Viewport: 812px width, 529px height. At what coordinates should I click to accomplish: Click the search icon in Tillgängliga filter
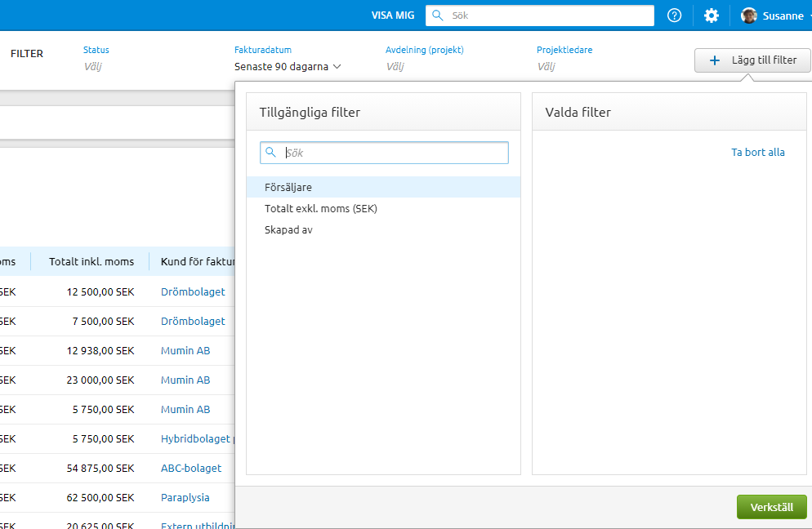click(271, 153)
